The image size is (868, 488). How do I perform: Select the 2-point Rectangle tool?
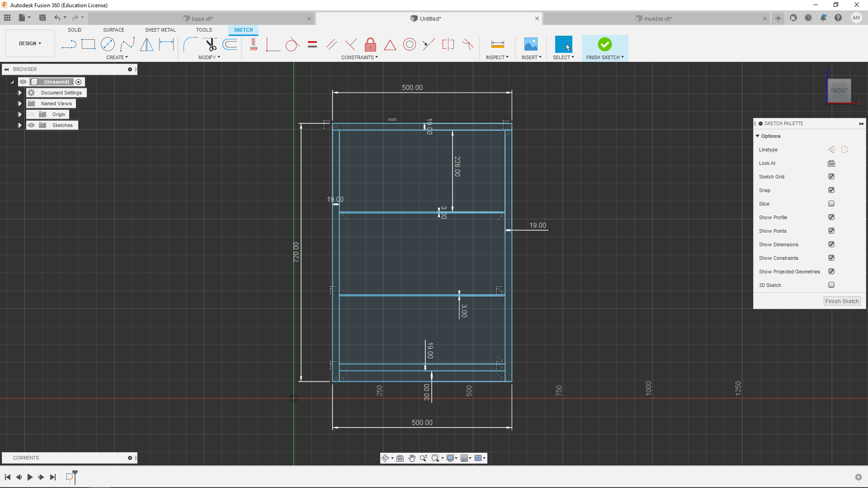click(88, 44)
